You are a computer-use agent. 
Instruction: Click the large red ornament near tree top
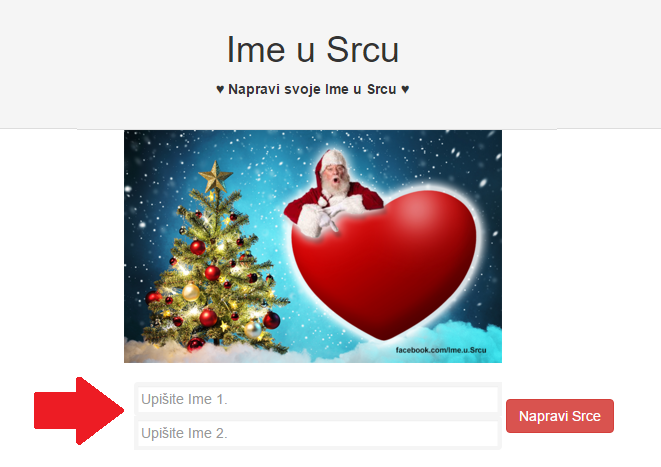[197, 247]
